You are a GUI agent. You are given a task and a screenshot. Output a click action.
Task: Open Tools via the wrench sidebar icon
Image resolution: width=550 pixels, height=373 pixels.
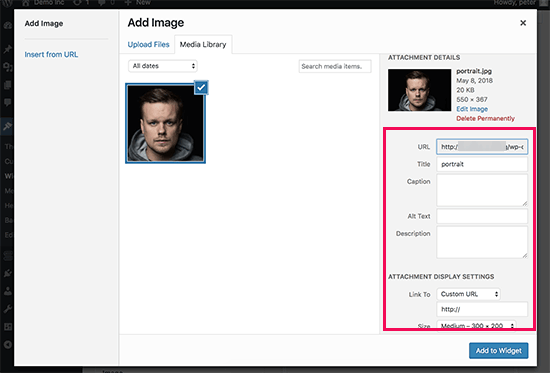click(7, 308)
